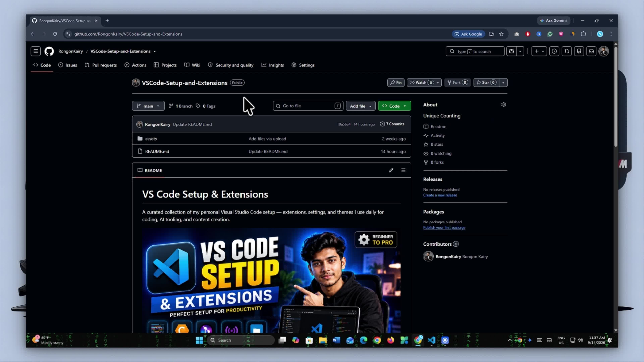644x362 pixels.
Task: Open File Explorer from the taskbar
Action: click(323, 340)
